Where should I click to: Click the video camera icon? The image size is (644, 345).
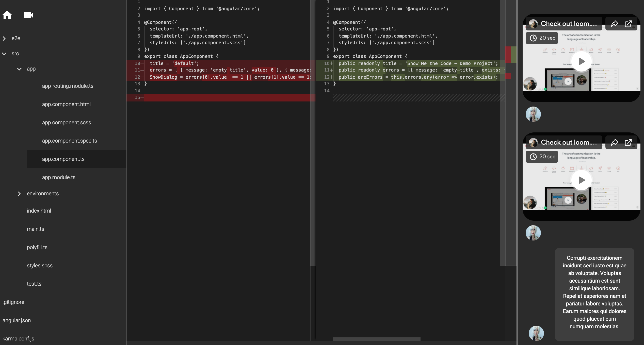pos(28,15)
